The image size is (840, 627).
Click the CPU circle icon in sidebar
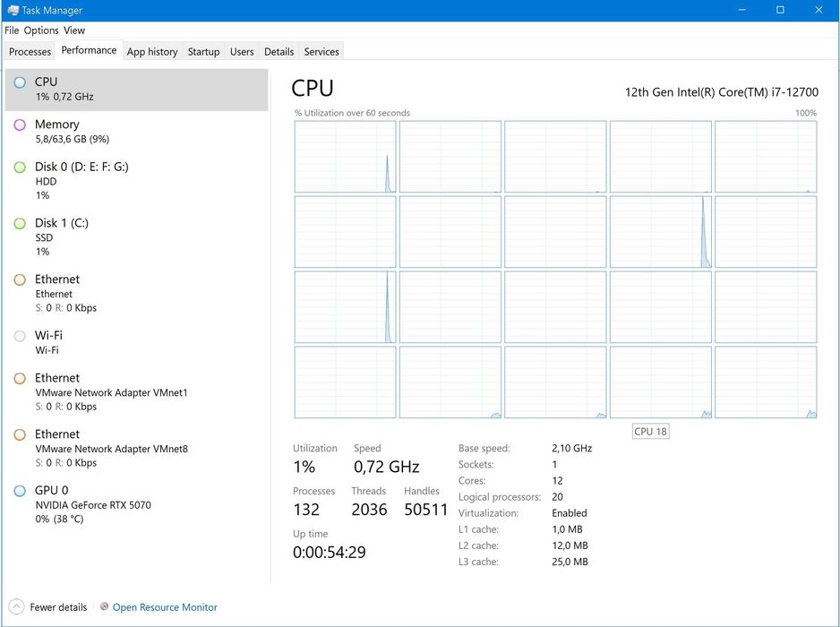[x=20, y=82]
